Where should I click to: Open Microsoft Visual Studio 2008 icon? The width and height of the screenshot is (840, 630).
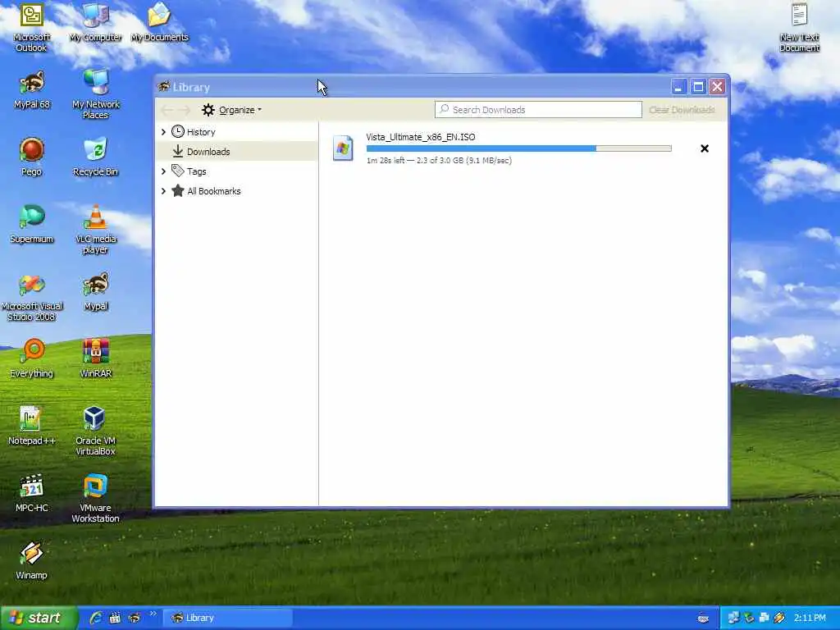pos(31,297)
